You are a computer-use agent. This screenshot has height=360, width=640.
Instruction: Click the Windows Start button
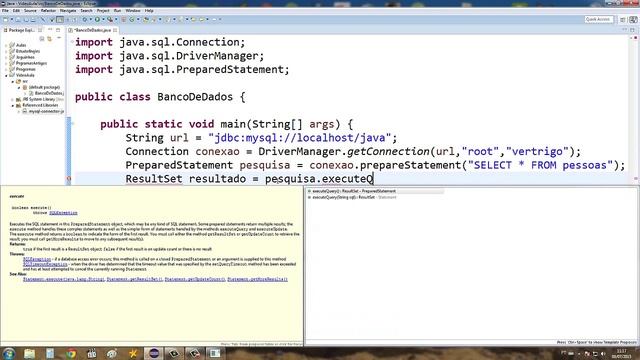click(9, 353)
